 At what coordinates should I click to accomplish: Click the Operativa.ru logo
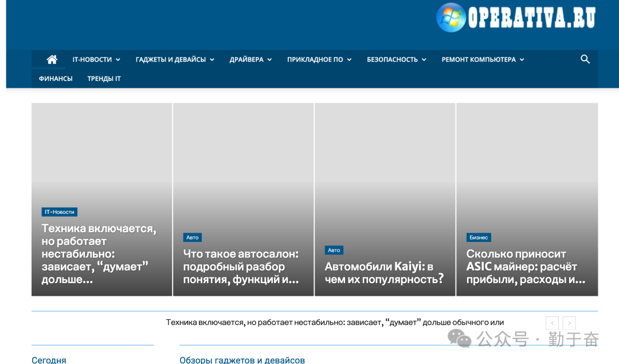click(x=516, y=17)
